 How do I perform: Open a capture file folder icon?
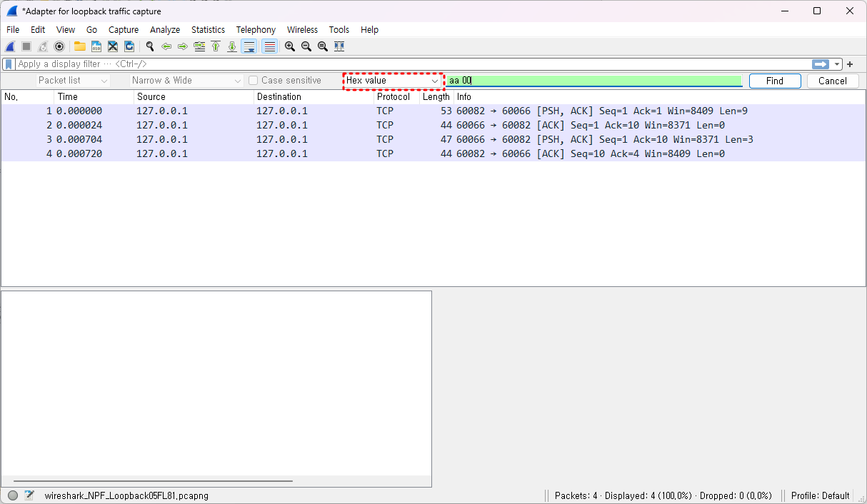click(79, 46)
